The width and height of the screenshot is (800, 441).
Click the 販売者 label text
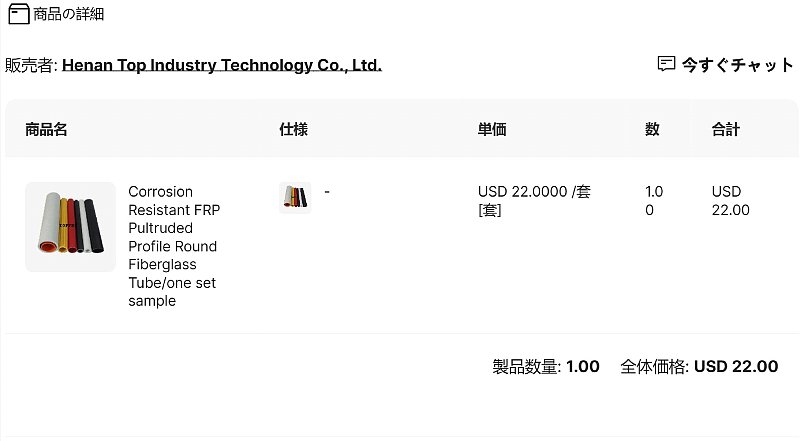[x=31, y=65]
